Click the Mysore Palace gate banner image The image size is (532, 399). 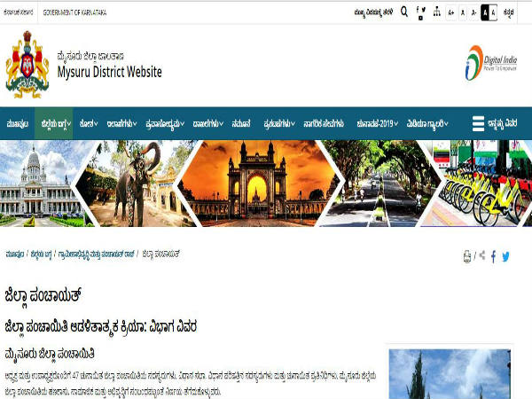pos(257,182)
